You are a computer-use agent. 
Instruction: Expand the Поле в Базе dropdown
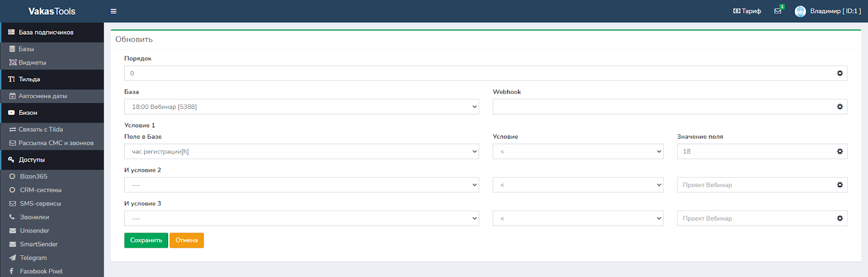pyautogui.click(x=301, y=151)
